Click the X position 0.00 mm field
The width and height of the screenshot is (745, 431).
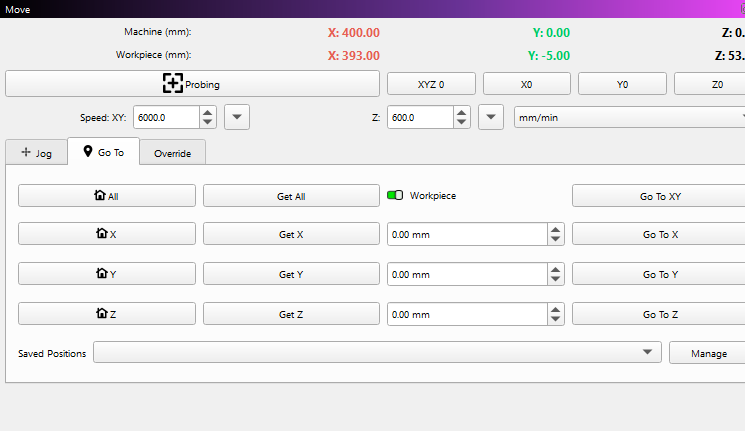coord(465,234)
